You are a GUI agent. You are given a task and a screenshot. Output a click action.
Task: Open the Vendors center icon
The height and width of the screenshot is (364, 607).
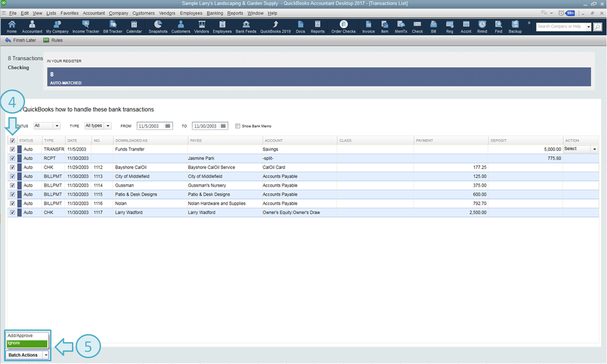201,27
